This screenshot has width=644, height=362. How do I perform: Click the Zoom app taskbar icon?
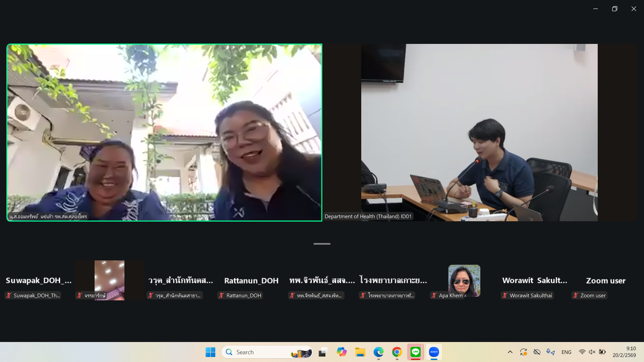pos(434,352)
